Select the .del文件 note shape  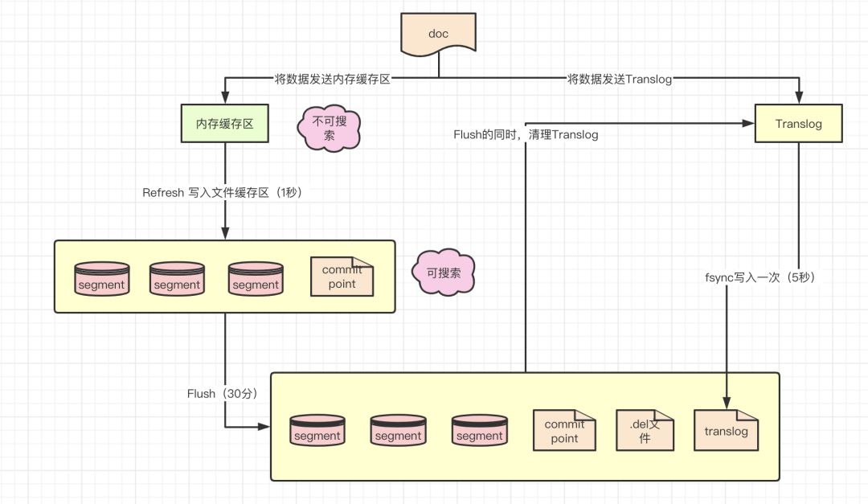point(645,430)
